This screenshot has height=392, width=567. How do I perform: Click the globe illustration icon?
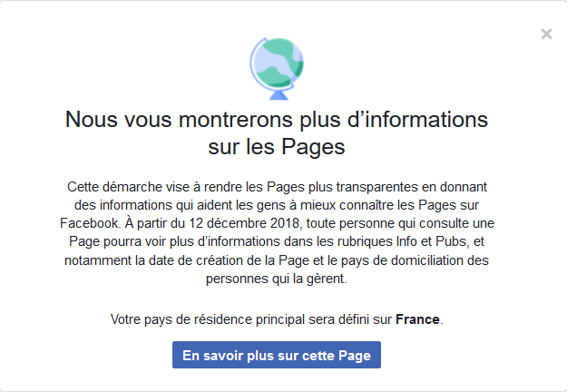276,65
